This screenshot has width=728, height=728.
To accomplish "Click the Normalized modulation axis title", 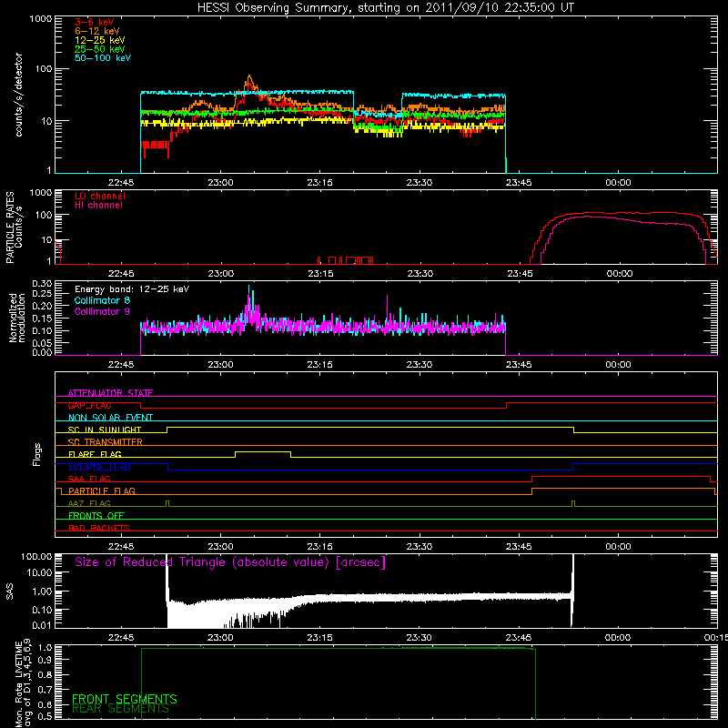I will (17, 318).
